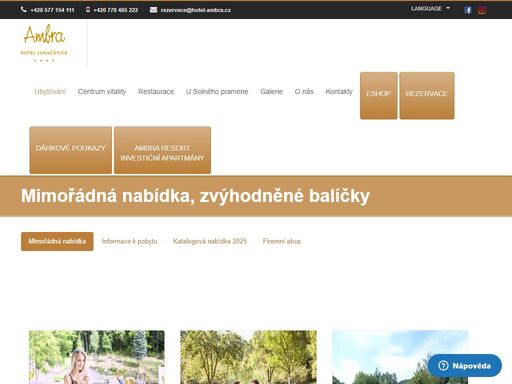Go to the Restaurace menu item
512x384 pixels.
156,91
